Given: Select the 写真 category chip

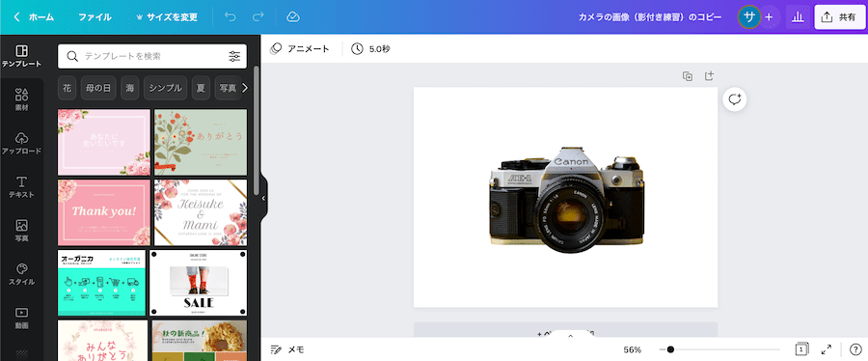Looking at the screenshot, I should (228, 88).
